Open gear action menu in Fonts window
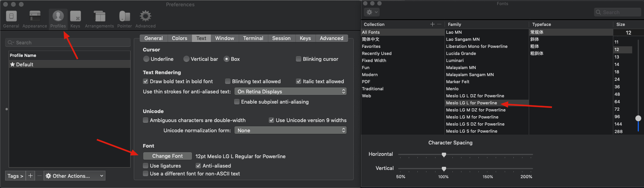644x188 pixels. click(x=372, y=13)
